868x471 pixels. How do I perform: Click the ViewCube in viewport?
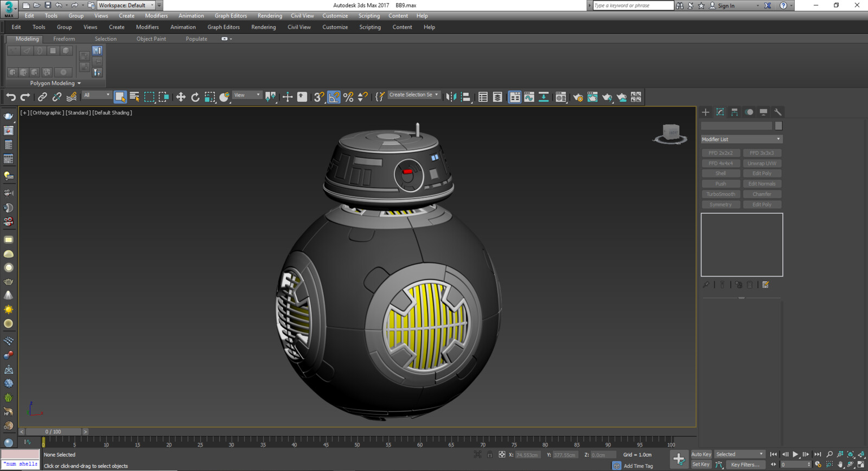671,133
